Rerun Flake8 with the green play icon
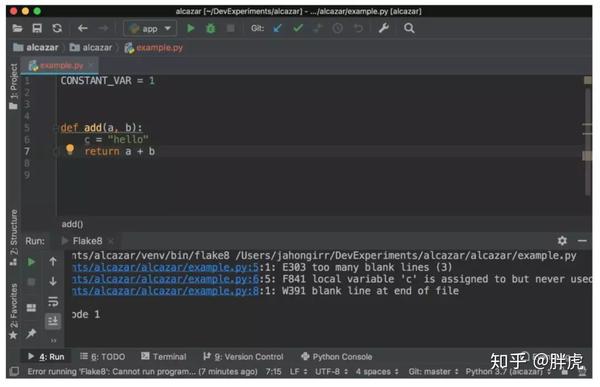 [x=31, y=262]
